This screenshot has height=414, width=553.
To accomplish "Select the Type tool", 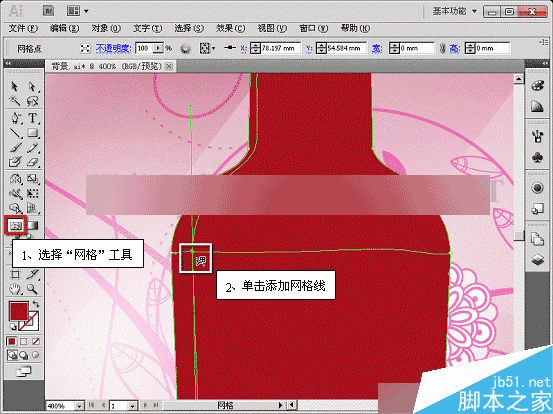I will [32, 118].
